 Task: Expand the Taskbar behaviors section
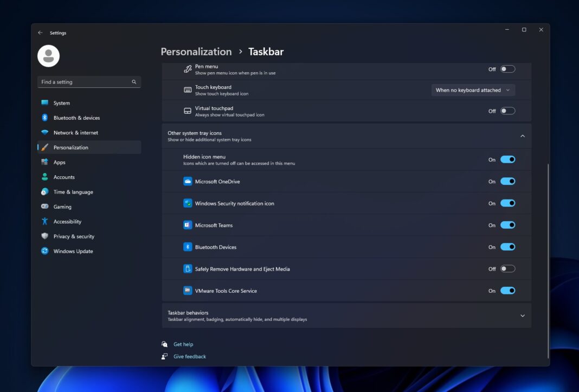(522, 315)
